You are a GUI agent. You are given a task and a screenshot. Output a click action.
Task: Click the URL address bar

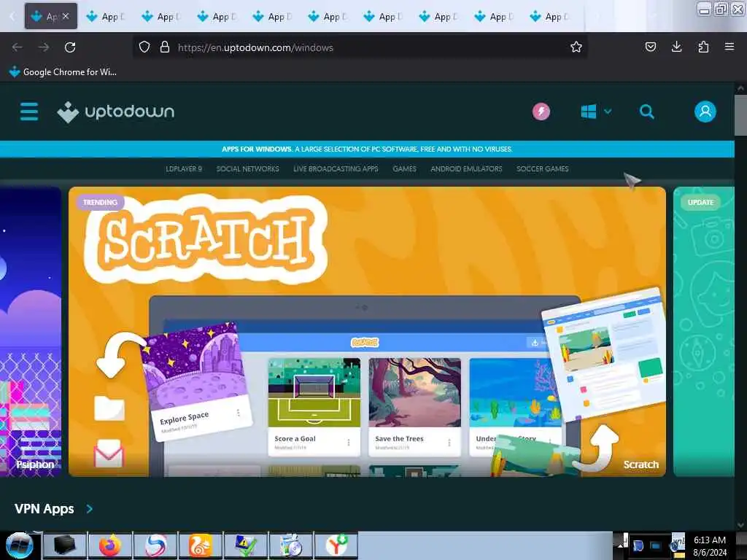click(x=360, y=47)
